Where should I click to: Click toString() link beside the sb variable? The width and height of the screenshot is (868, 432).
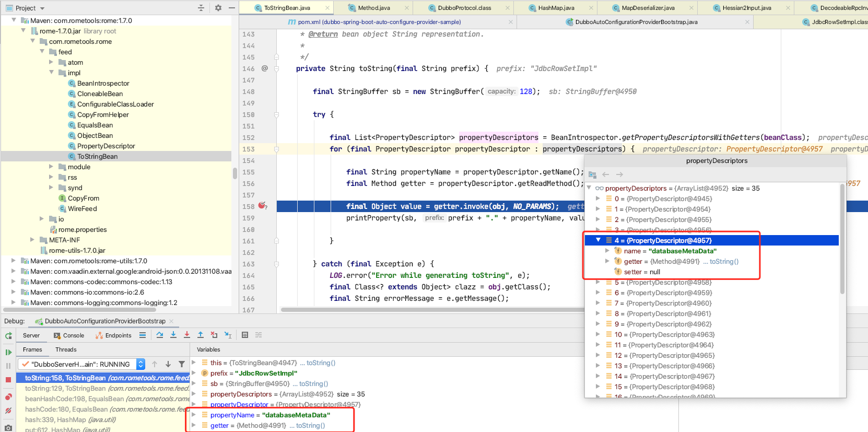click(x=313, y=383)
